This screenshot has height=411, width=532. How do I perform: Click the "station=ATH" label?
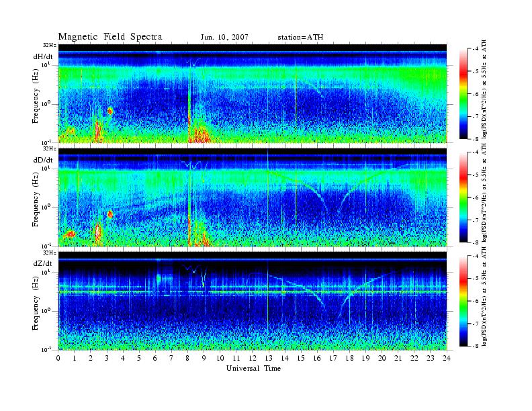point(300,37)
